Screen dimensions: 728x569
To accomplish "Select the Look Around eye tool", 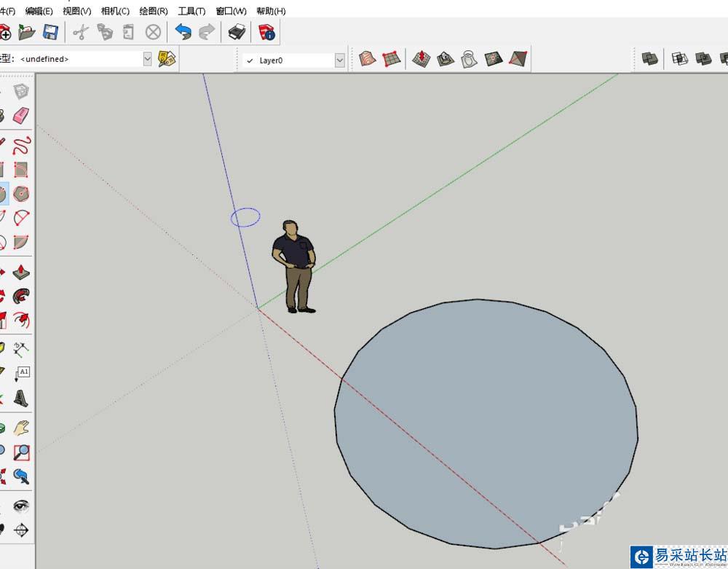I will pyautogui.click(x=22, y=506).
